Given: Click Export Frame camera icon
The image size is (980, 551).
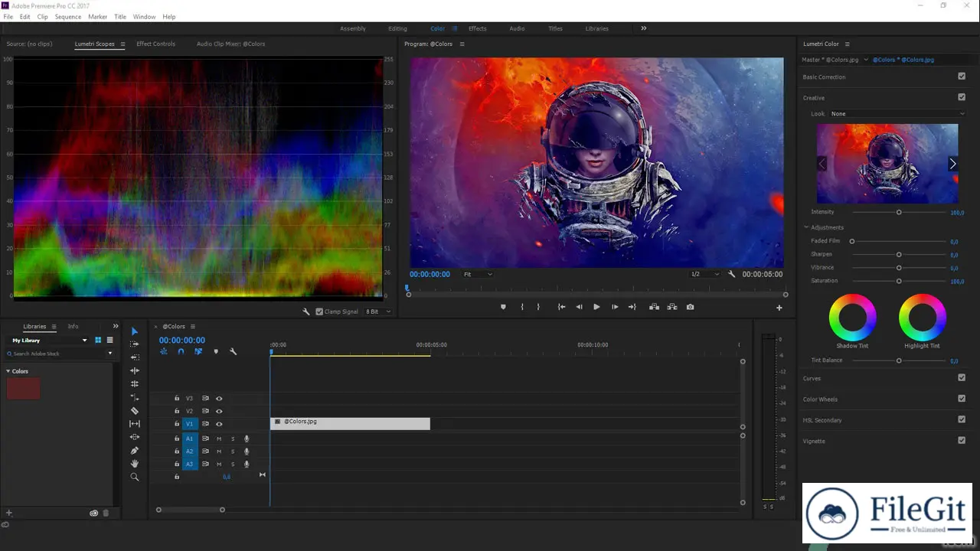Looking at the screenshot, I should (690, 307).
